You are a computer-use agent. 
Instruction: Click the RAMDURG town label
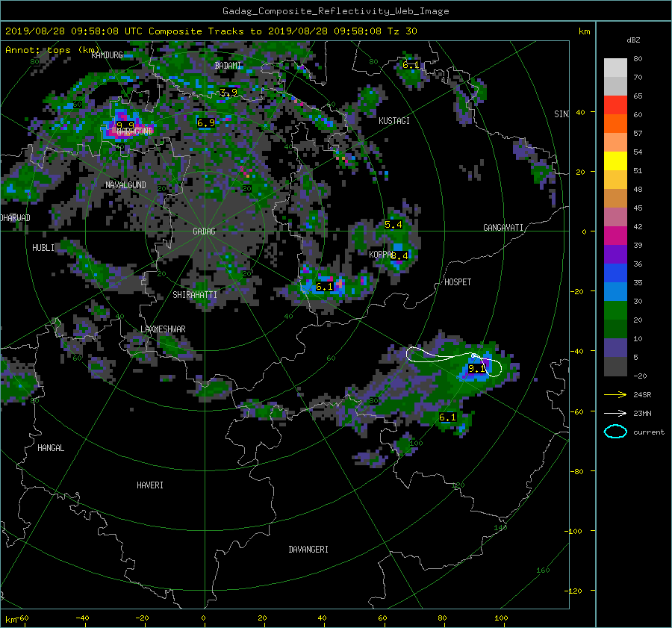[107, 55]
